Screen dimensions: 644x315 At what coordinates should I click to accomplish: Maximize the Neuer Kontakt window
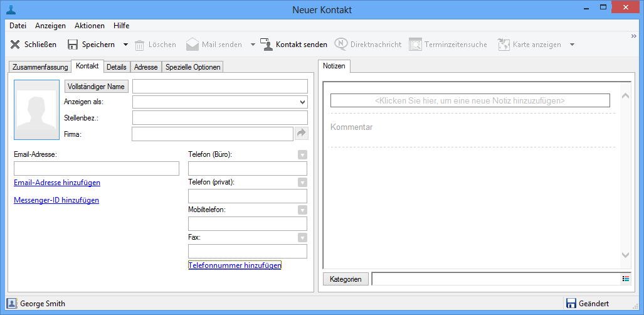pyautogui.click(x=603, y=7)
